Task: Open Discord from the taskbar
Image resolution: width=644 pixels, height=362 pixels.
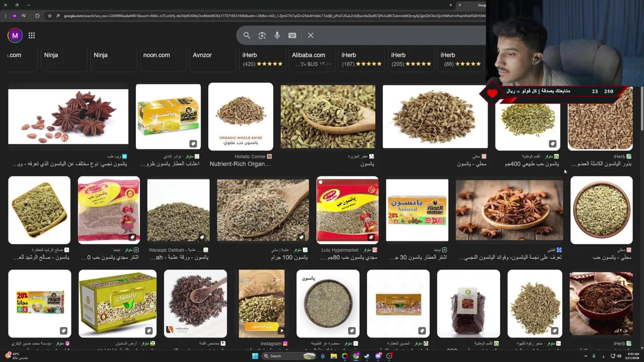Action: click(378, 356)
